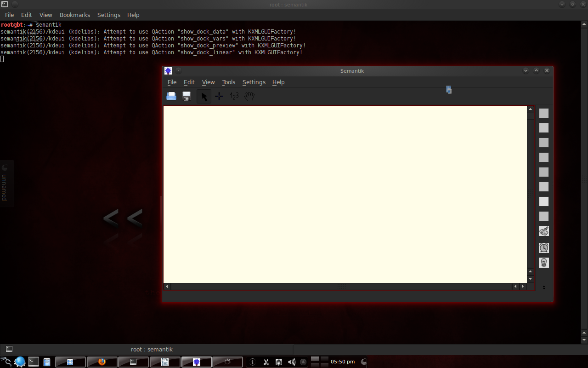Click inside the blank mind map canvas
The width and height of the screenshot is (588, 368).
click(345, 194)
